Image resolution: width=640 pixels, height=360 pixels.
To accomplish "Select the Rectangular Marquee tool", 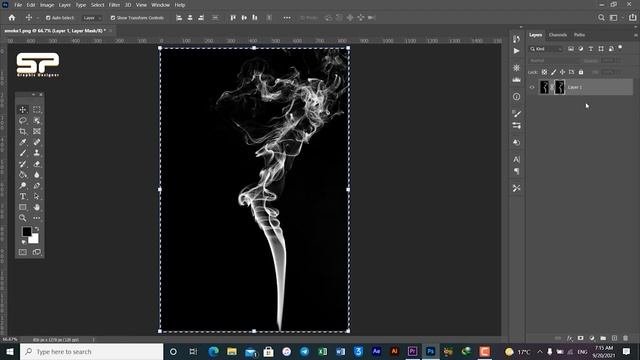I will [37, 109].
